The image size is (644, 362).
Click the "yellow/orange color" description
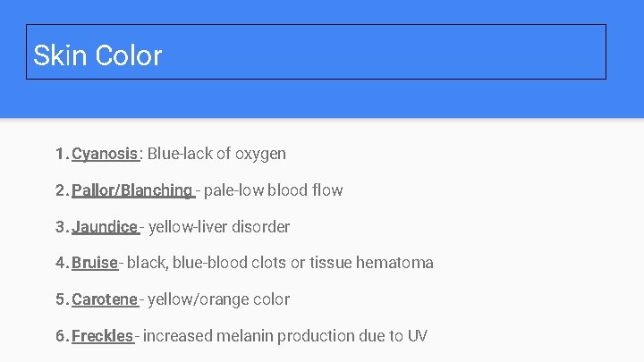click(x=219, y=299)
